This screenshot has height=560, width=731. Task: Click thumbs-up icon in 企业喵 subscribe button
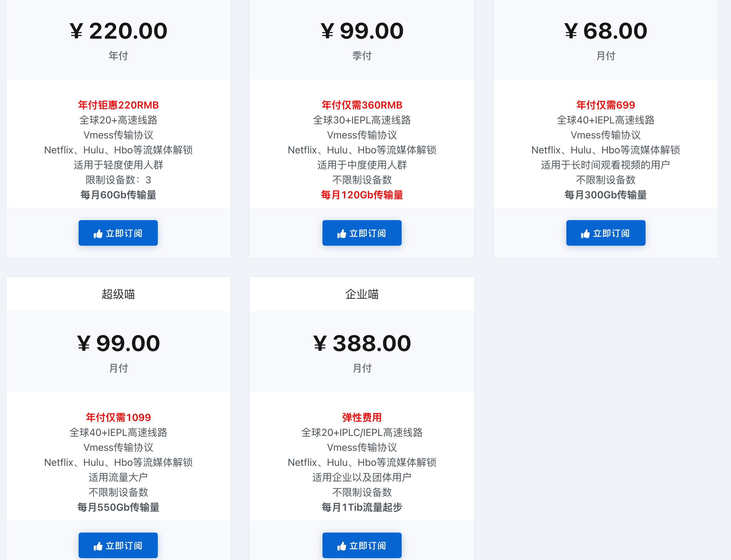[342, 546]
